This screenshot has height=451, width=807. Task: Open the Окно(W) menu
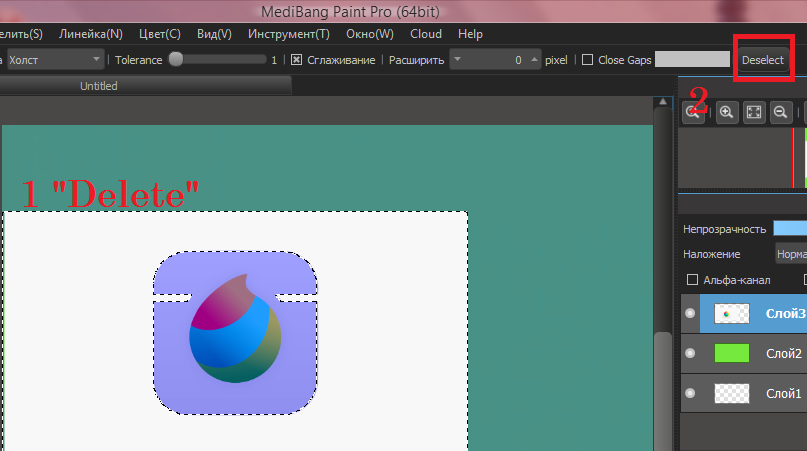click(370, 34)
